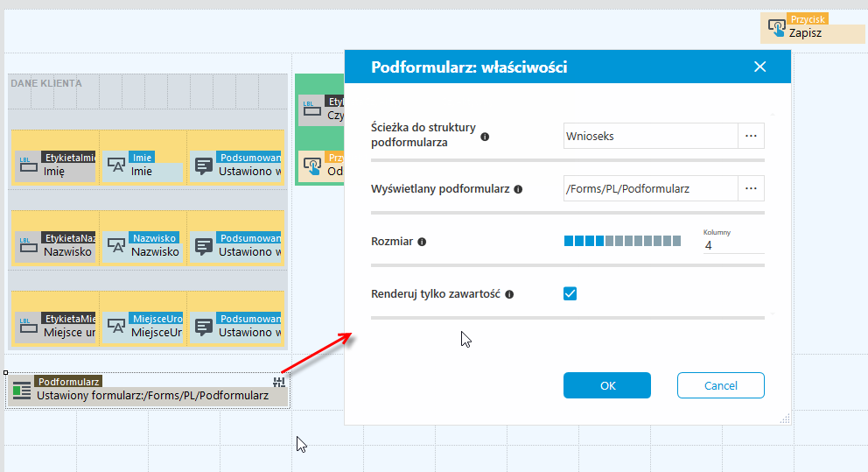The width and height of the screenshot is (868, 472).
Task: Click the button icon in green panel
Action: [x=312, y=166]
